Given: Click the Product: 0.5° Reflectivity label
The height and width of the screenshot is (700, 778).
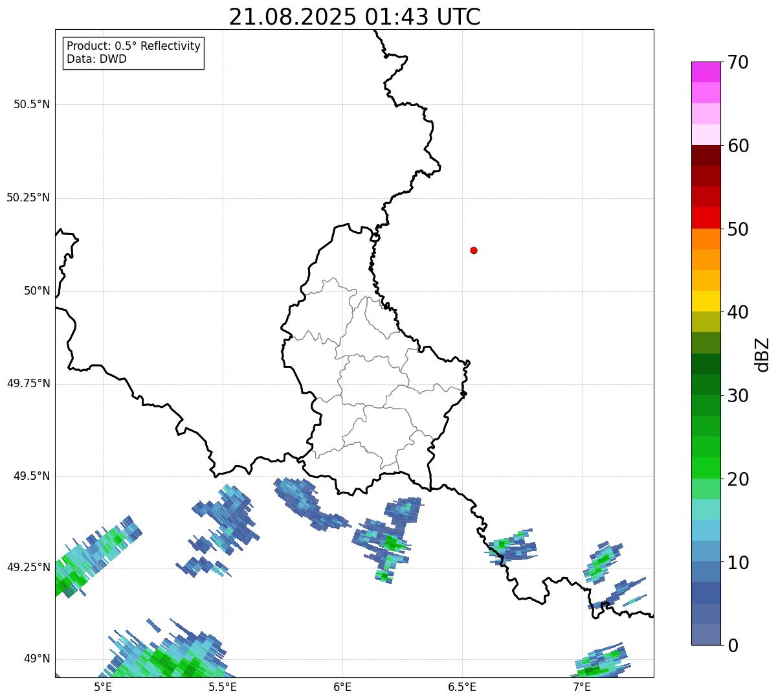Looking at the screenshot, I should tap(134, 47).
